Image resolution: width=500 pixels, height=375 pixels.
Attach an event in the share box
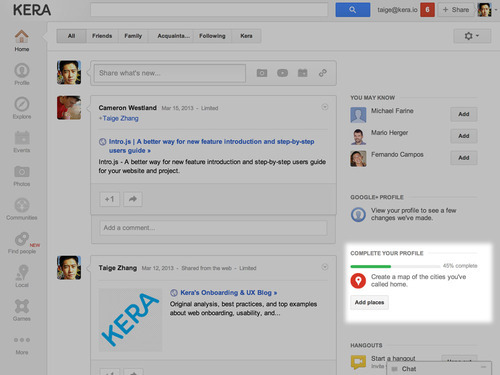click(x=302, y=73)
